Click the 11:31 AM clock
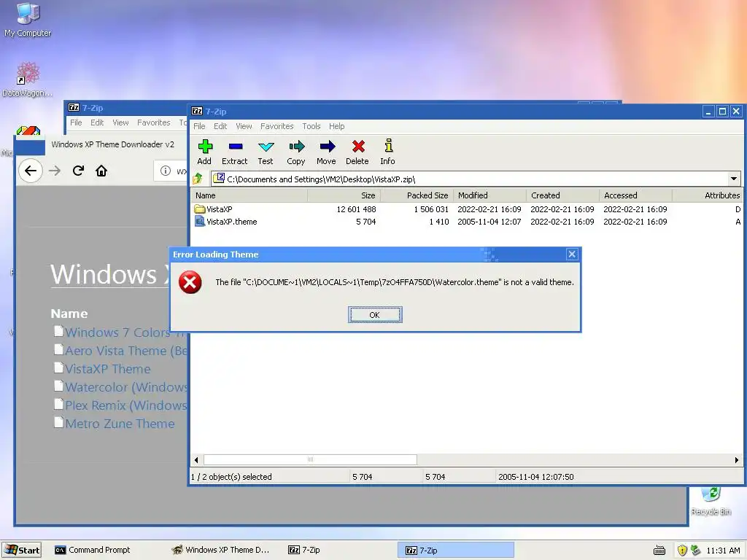The width and height of the screenshot is (747, 560). 723,551
